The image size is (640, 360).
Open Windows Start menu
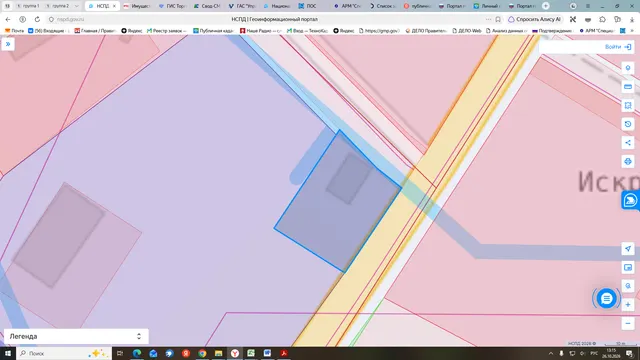coord(8,353)
